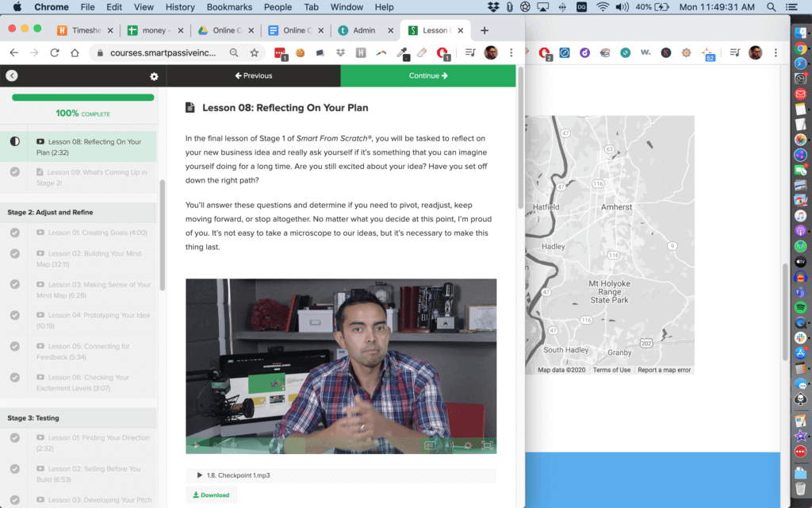
Task: Open the course settings gear
Action: [154, 76]
